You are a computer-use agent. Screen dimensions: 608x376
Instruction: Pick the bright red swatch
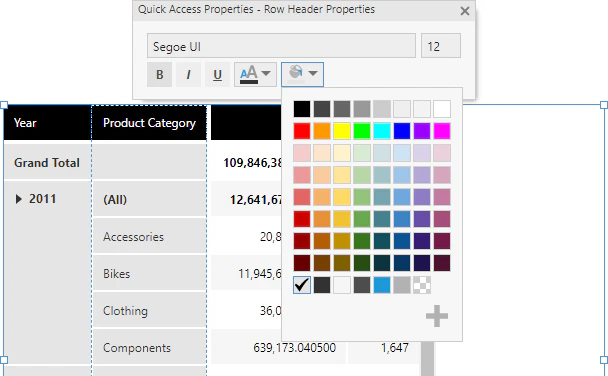click(302, 131)
